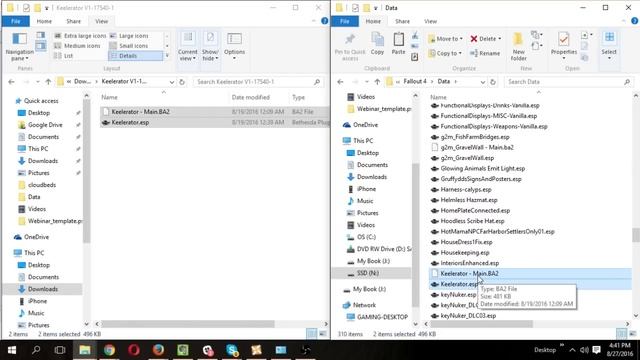Select Medium icons layout

[x=78, y=46]
